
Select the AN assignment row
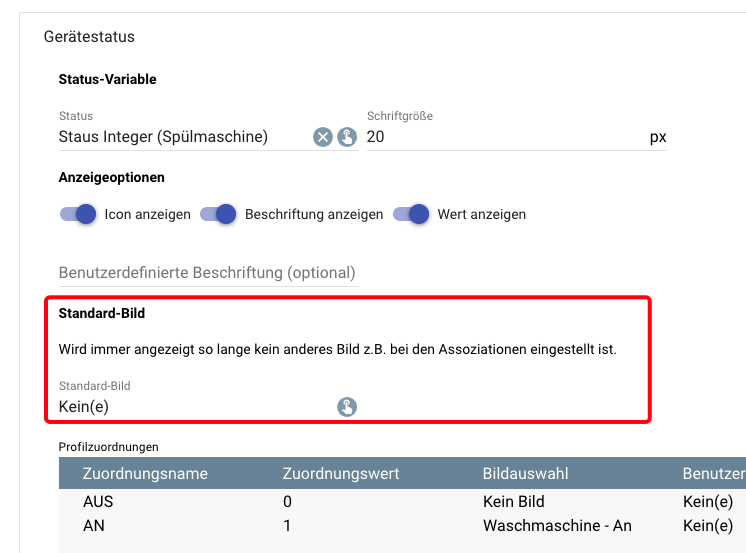pos(96,525)
